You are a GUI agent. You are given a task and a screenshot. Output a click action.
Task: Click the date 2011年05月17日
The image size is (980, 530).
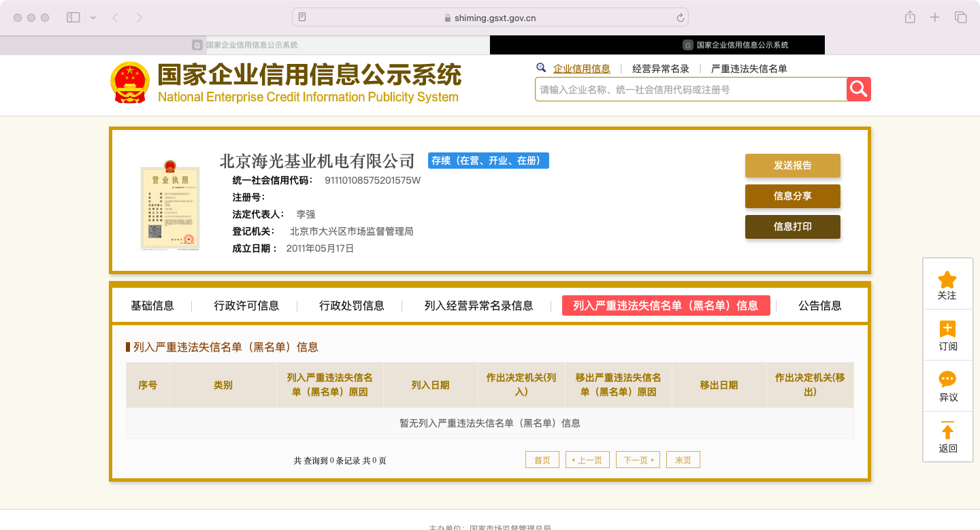point(320,248)
